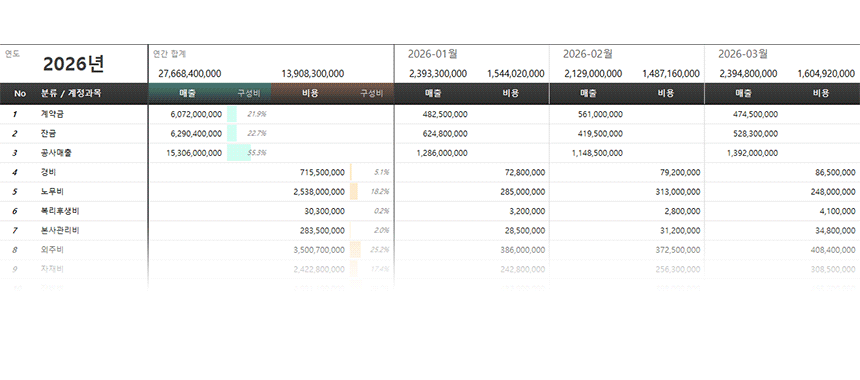Viewport: 860px width, 380px height.
Task: Click the 55.3% share for 공사매출
Action: (x=257, y=153)
